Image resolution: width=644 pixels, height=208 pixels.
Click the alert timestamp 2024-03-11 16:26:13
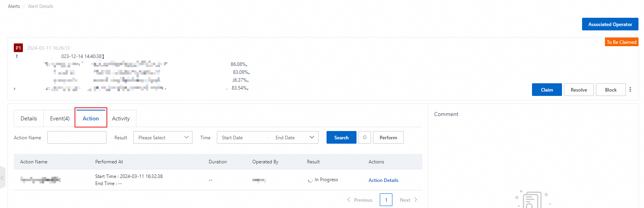[48, 48]
